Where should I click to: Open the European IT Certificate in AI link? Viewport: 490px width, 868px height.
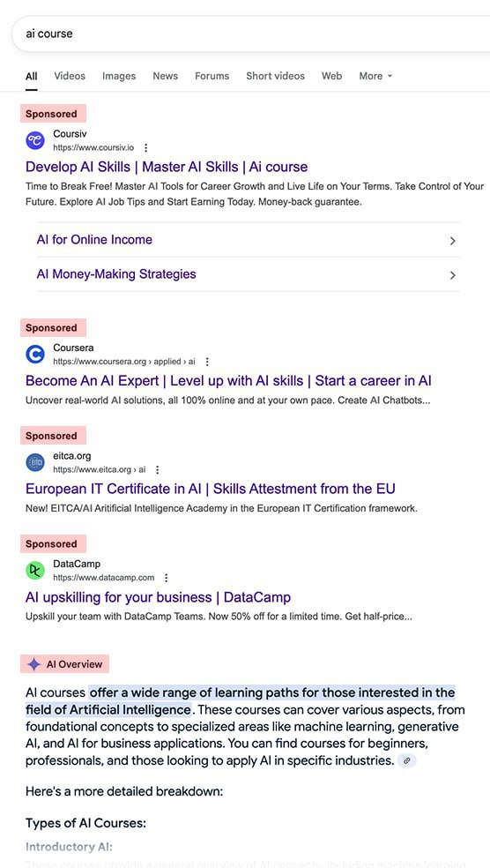click(210, 489)
